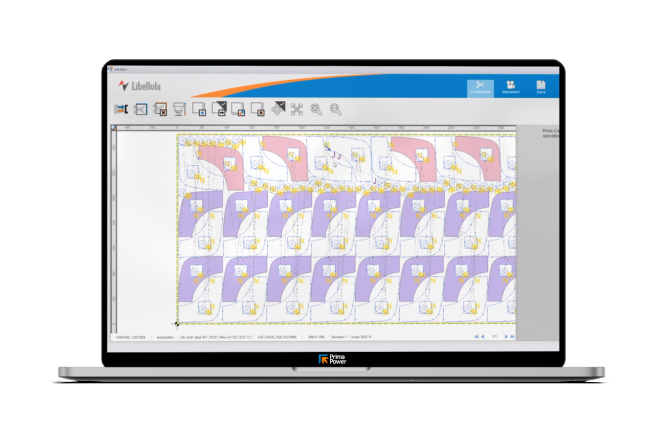Screen dimensions: 665x436
Task: Select the funnel-shaped toolbar icon
Action: pyautogui.click(x=180, y=109)
